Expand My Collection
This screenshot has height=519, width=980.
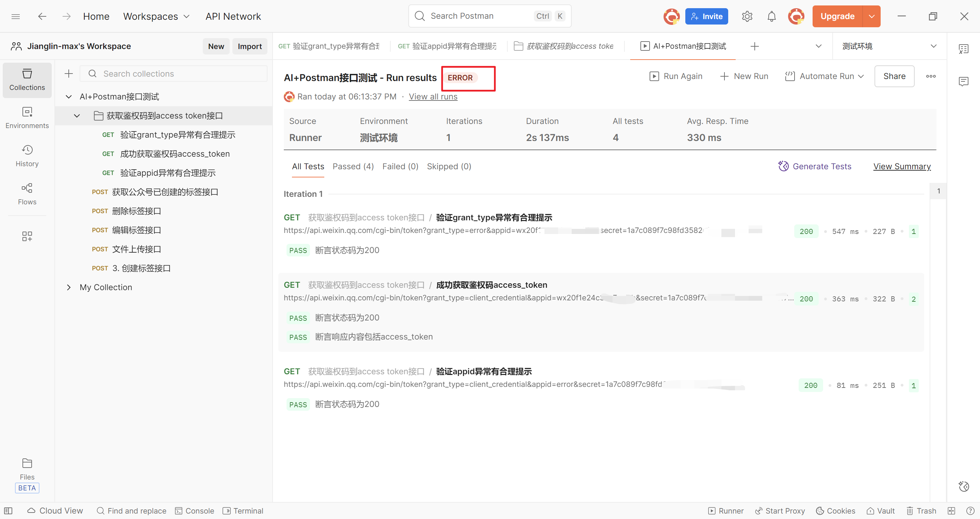coord(68,287)
